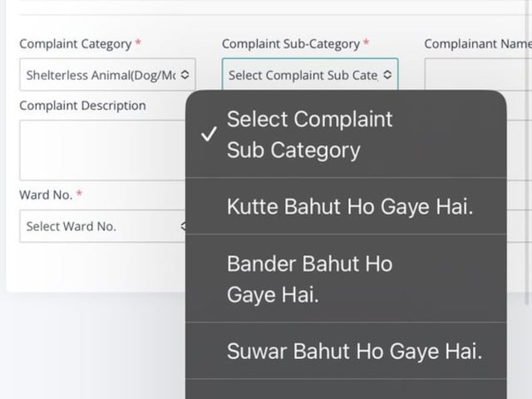The height and width of the screenshot is (399, 532).
Task: Choose the Select Complaint Sub Category option
Action: click(309, 135)
